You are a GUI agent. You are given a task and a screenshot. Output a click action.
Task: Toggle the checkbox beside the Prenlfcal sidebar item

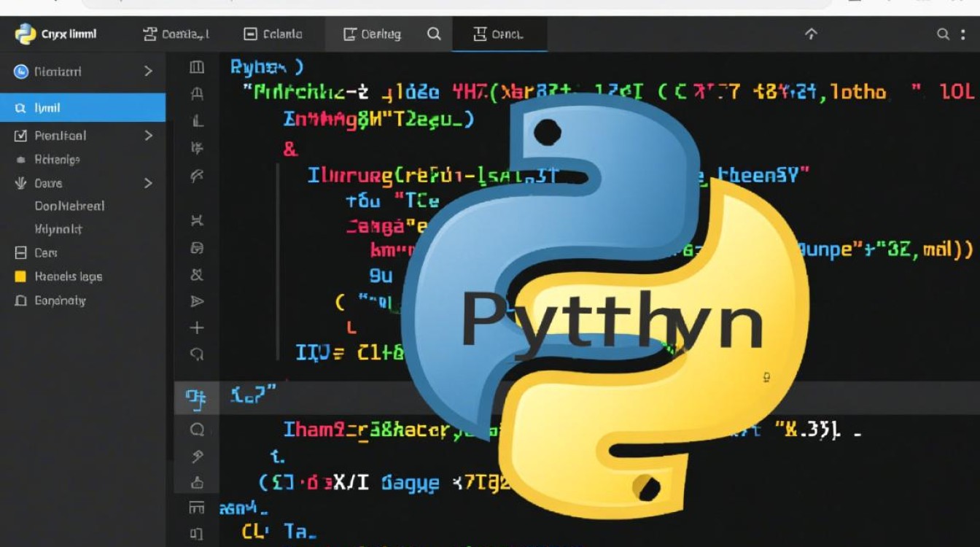20,136
